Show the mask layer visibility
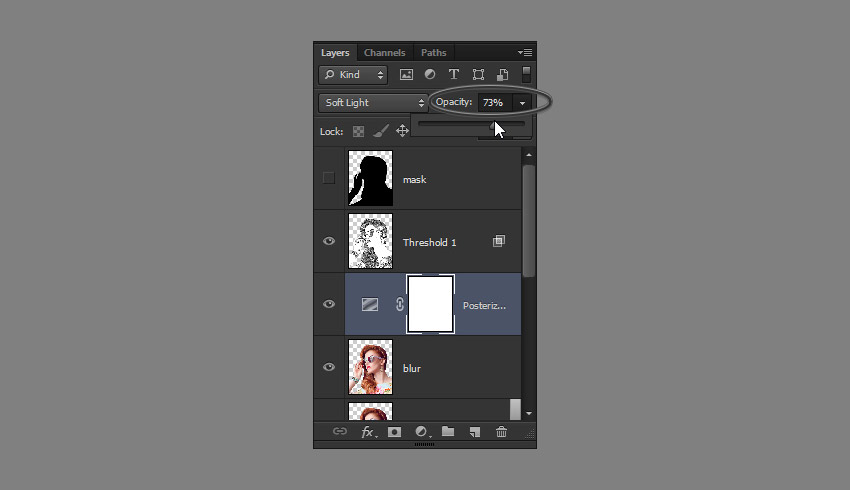Screen dimensions: 850x490 (329, 178)
